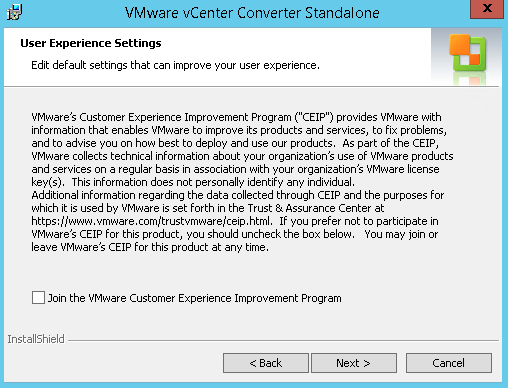
Task: Continue the setup with Next
Action: coord(354,363)
